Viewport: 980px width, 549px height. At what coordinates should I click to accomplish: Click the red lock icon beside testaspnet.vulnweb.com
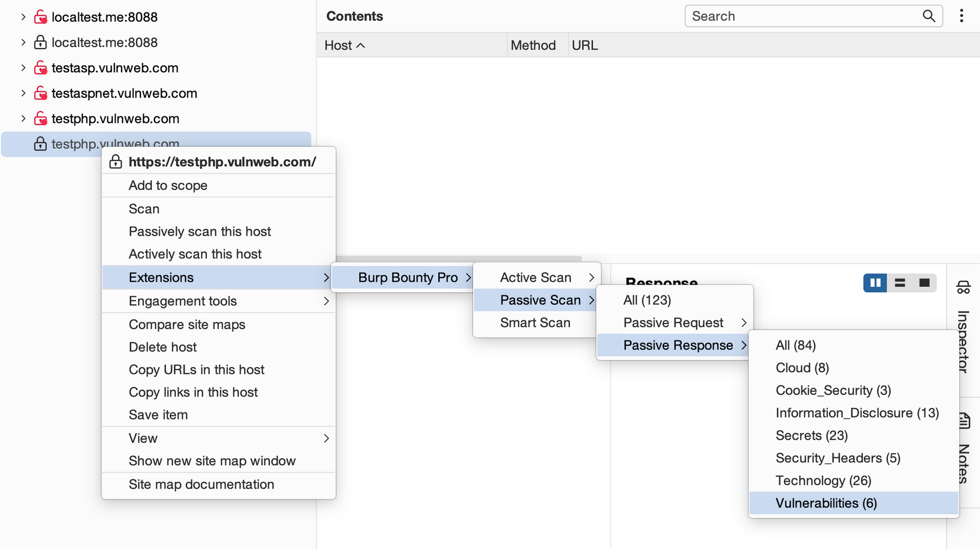click(x=40, y=94)
